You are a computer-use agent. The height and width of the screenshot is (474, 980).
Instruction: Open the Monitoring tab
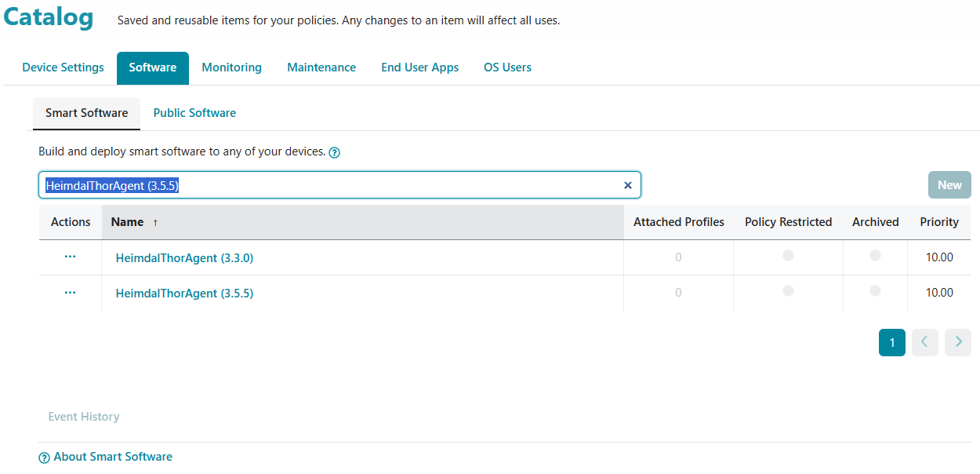232,67
